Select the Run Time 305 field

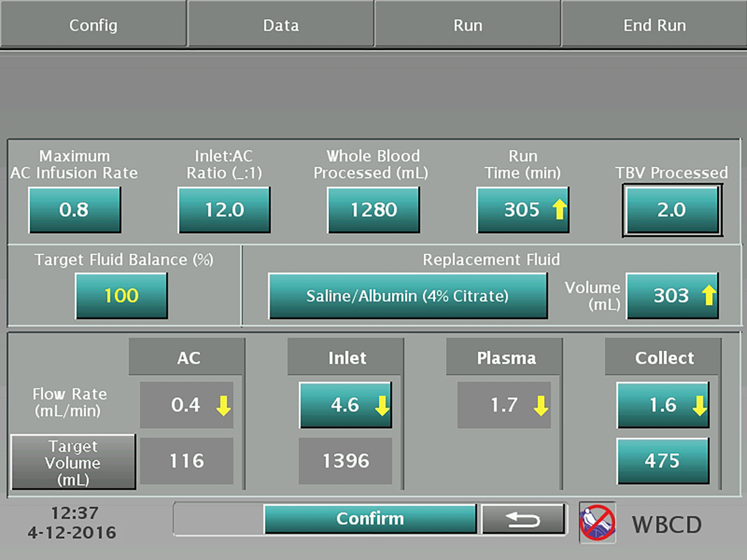pyautogui.click(x=523, y=210)
